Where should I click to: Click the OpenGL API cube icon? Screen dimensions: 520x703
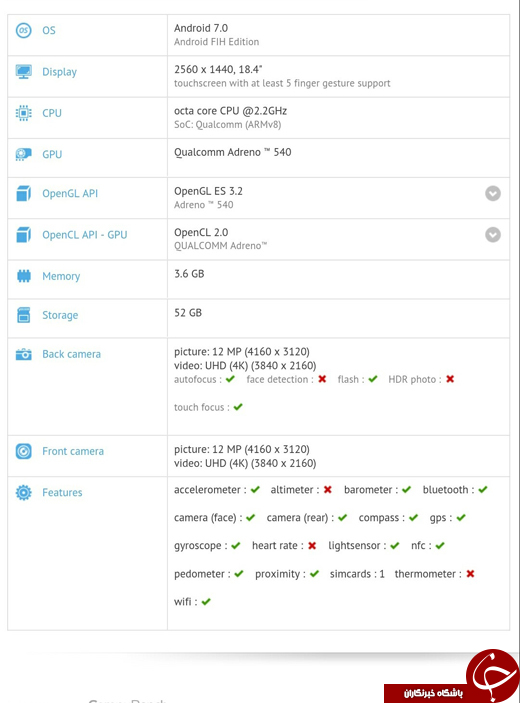coord(23,193)
